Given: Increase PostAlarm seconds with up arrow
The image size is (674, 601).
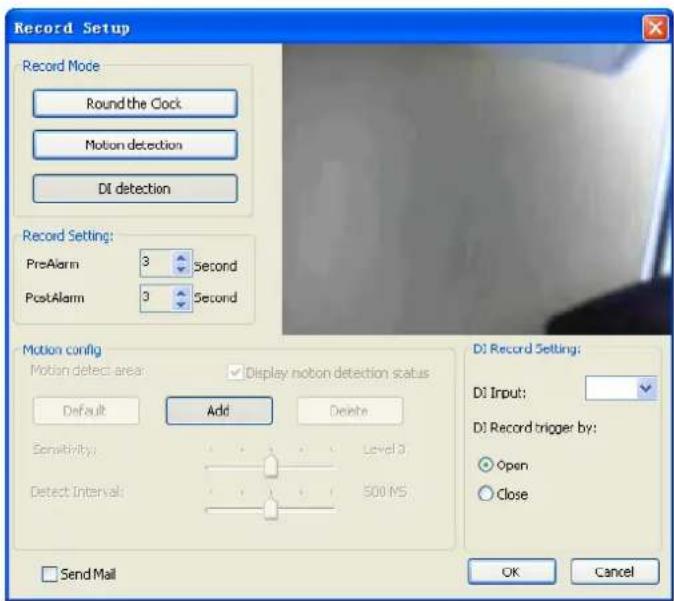Looking at the screenshot, I should click(181, 292).
